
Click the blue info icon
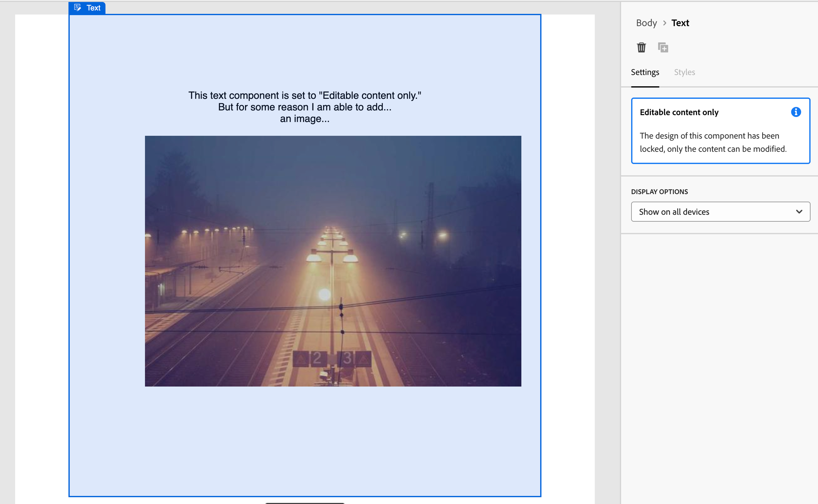click(x=796, y=112)
